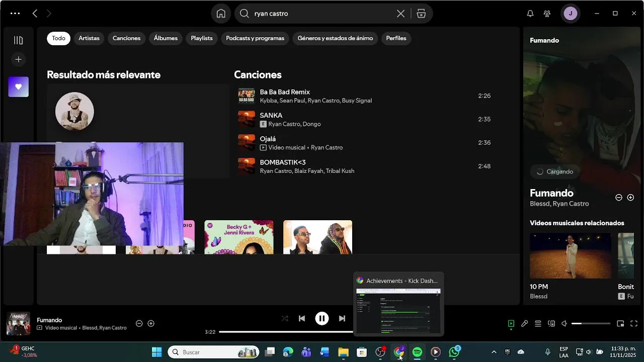This screenshot has height=362, width=644.
Task: Open the playback queue
Action: tap(538, 324)
